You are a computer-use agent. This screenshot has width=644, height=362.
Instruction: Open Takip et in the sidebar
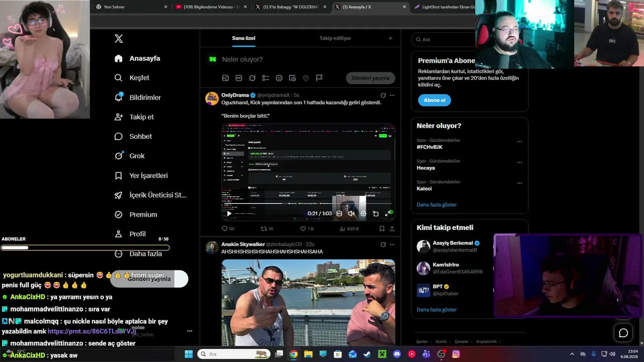(134, 117)
